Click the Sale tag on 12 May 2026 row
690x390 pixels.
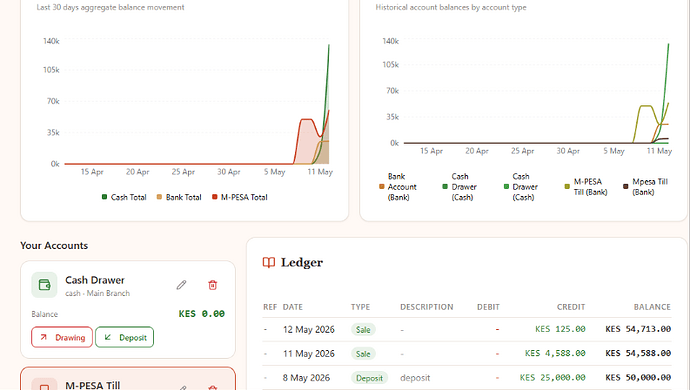point(363,330)
